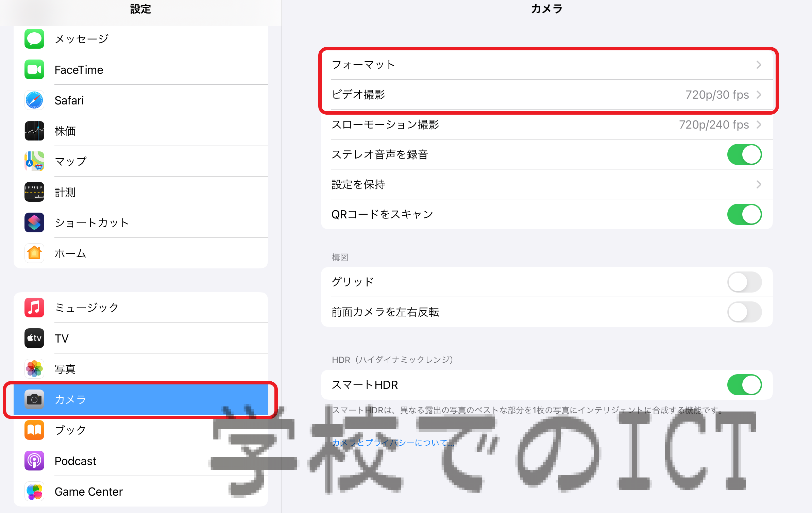Select the スローモーション撮影 row label

pos(385,125)
